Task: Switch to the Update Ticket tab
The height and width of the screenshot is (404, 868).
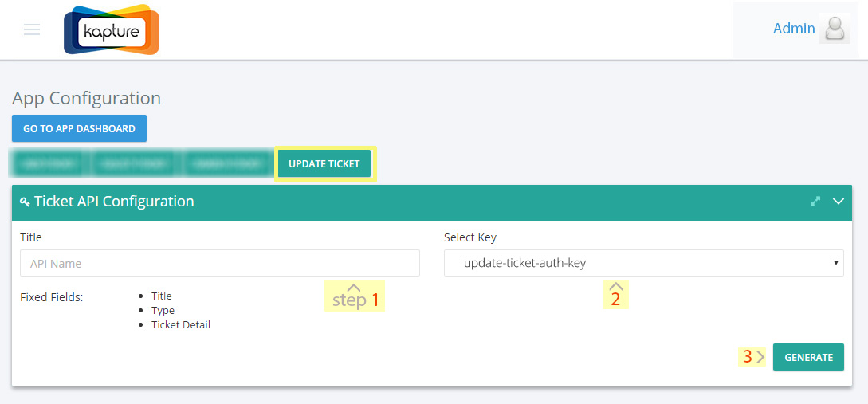Action: (324, 164)
